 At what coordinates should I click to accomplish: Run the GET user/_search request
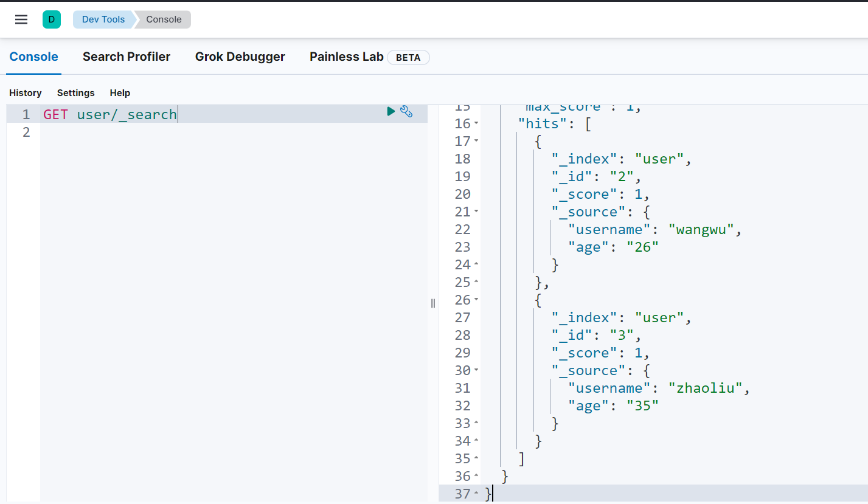point(391,111)
